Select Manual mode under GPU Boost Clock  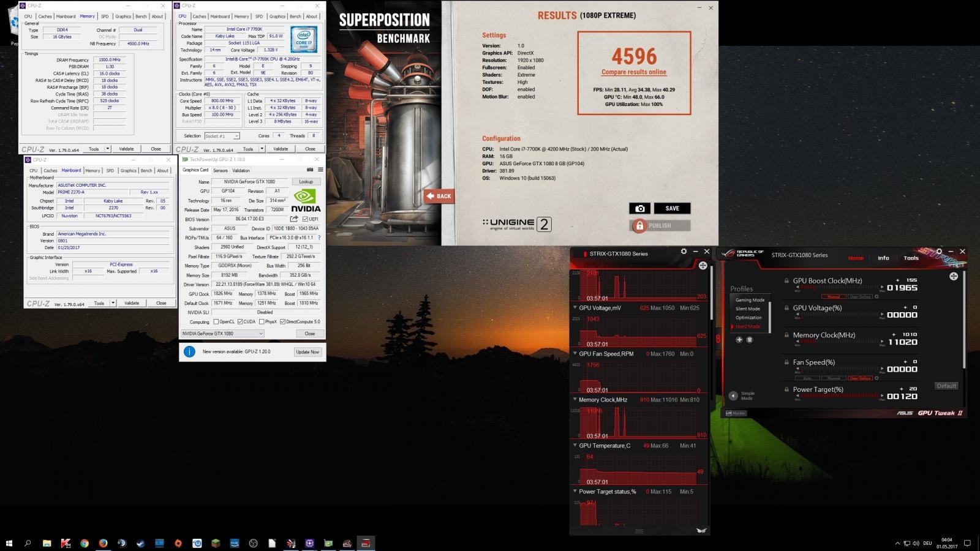pyautogui.click(x=834, y=297)
